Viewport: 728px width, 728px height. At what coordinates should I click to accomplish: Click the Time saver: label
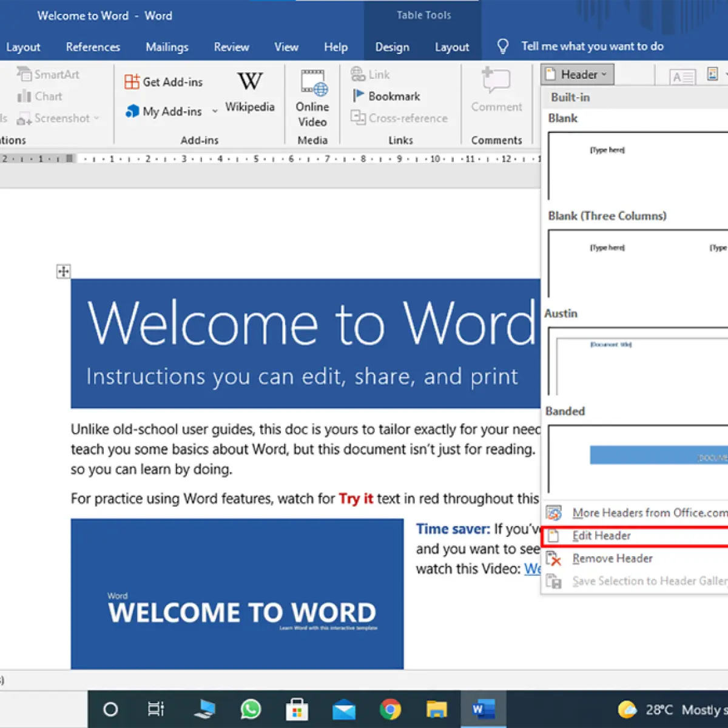click(453, 529)
